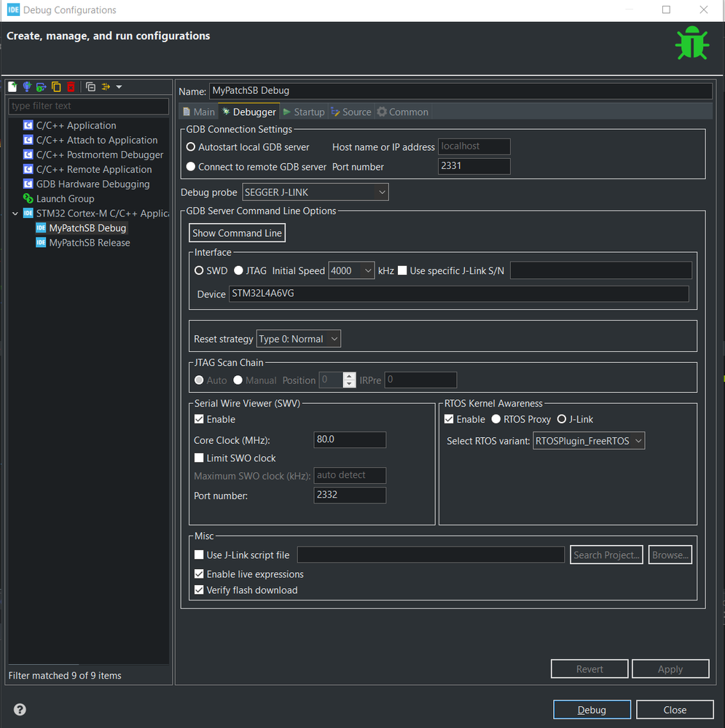Switch to the Main tab
725x728 pixels.
tap(199, 112)
